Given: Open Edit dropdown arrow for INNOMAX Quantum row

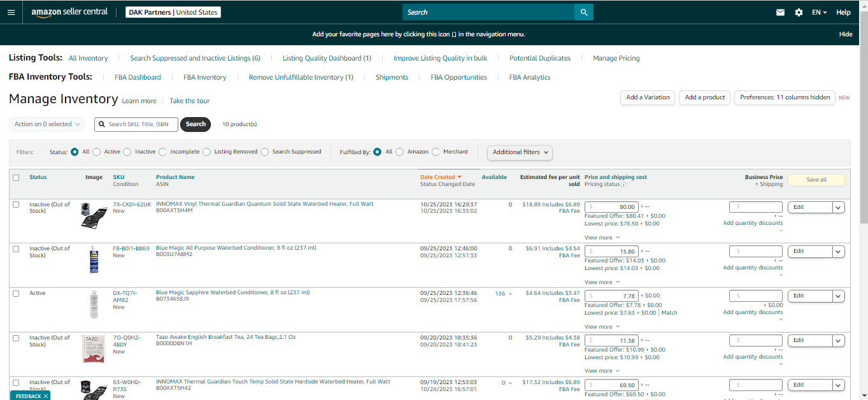Looking at the screenshot, I should pos(839,207).
